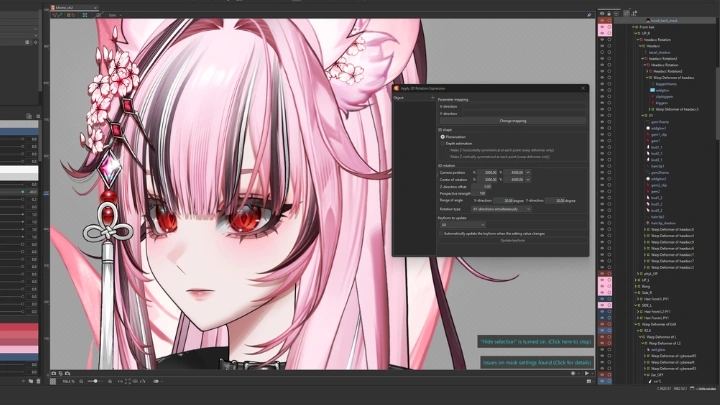Click the green parameter slider handle in left panel

point(22,191)
